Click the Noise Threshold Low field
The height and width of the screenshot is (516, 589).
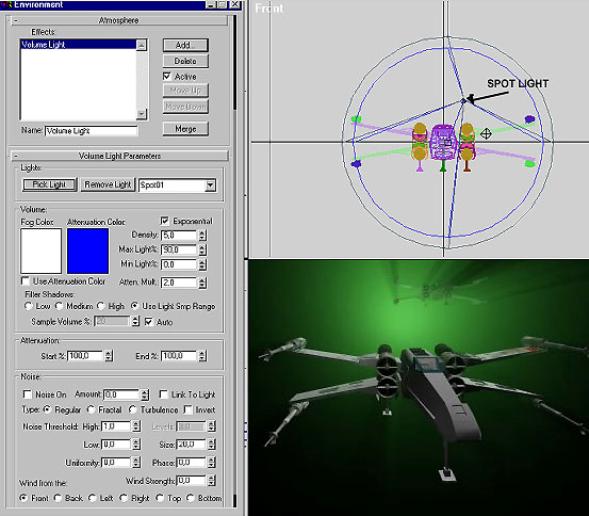pos(116,444)
